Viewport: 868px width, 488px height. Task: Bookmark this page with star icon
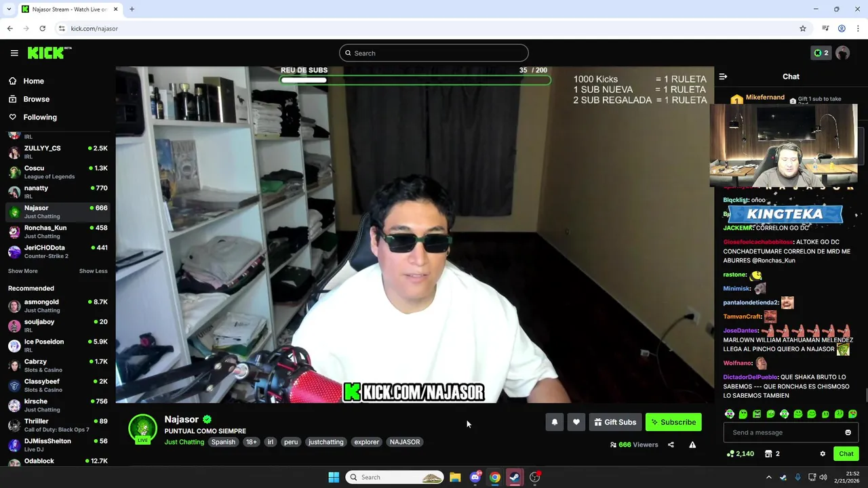click(x=803, y=28)
